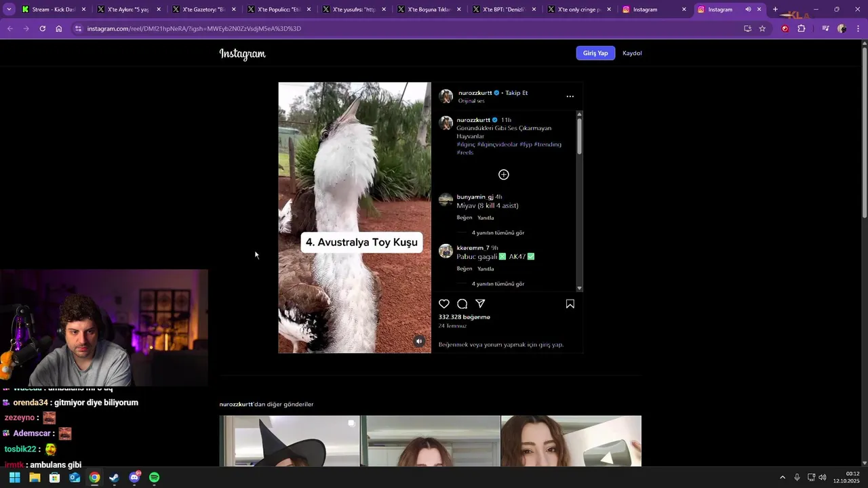The image size is (868, 488).
Task: Click the Instagram logo
Action: [243, 54]
